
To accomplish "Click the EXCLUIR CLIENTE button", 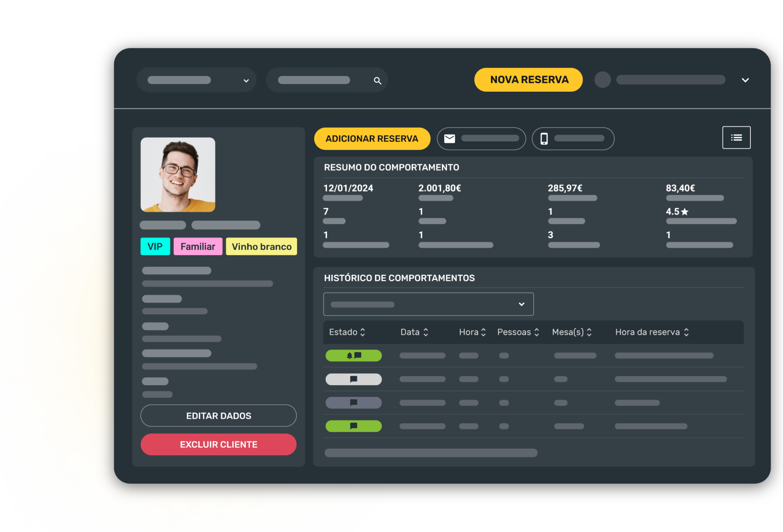I will pos(218,444).
